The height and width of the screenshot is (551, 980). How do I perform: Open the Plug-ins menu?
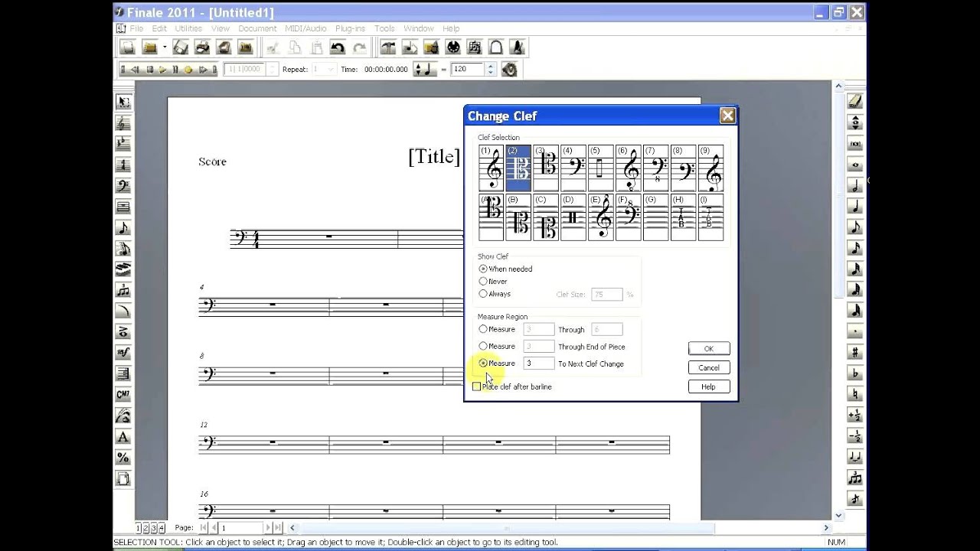click(350, 28)
